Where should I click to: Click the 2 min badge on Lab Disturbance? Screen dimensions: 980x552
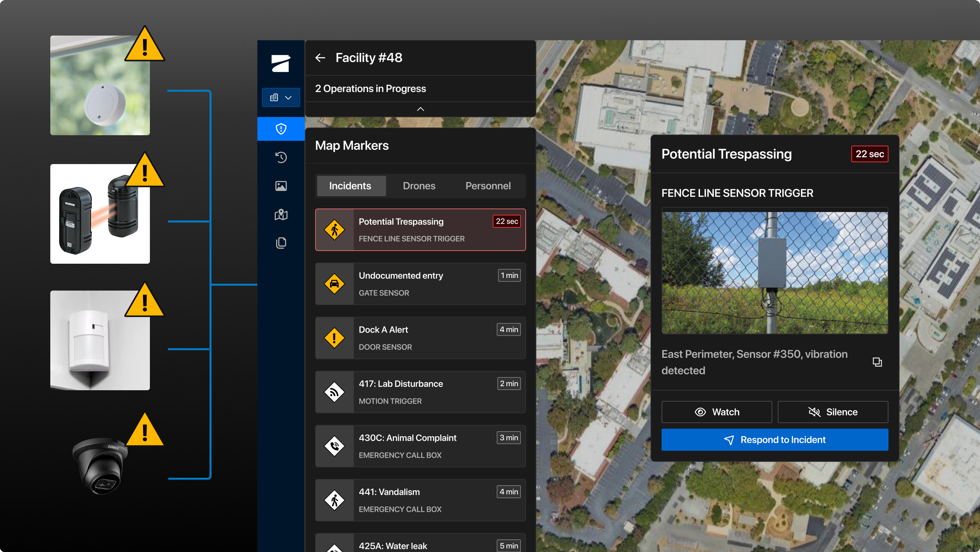click(x=509, y=383)
